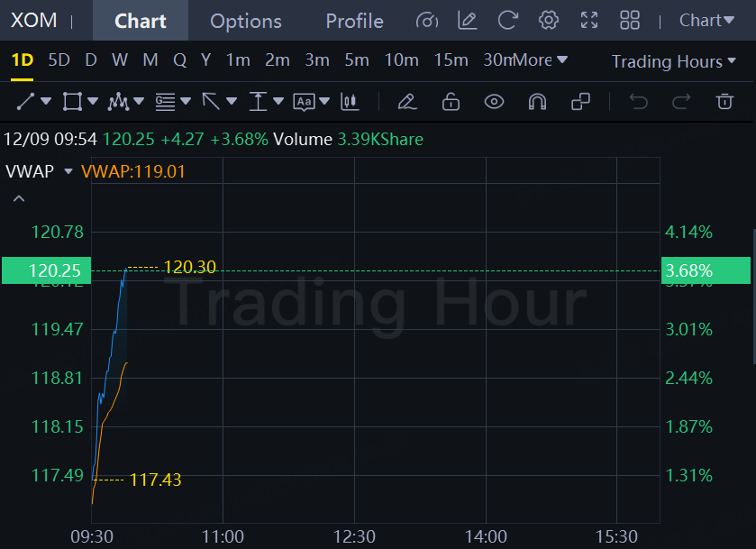Toggle drawings visibility eye icon
The image size is (756, 549).
tap(494, 102)
